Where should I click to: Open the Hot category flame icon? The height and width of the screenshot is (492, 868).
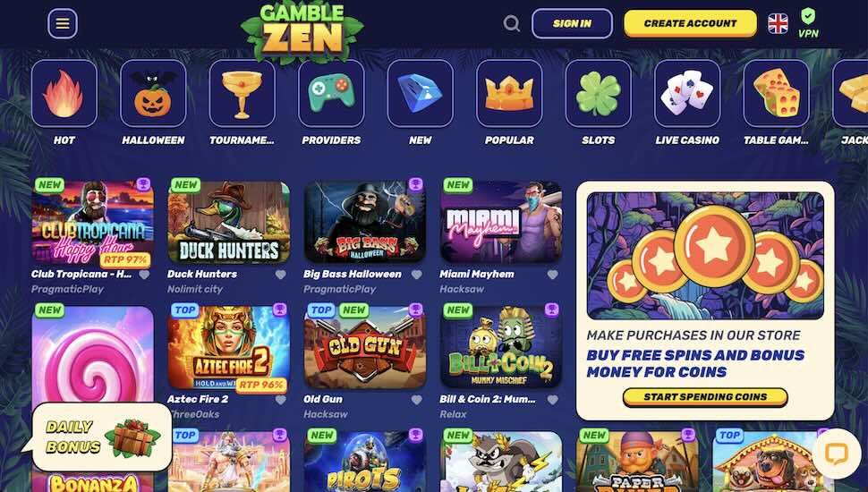[x=64, y=94]
